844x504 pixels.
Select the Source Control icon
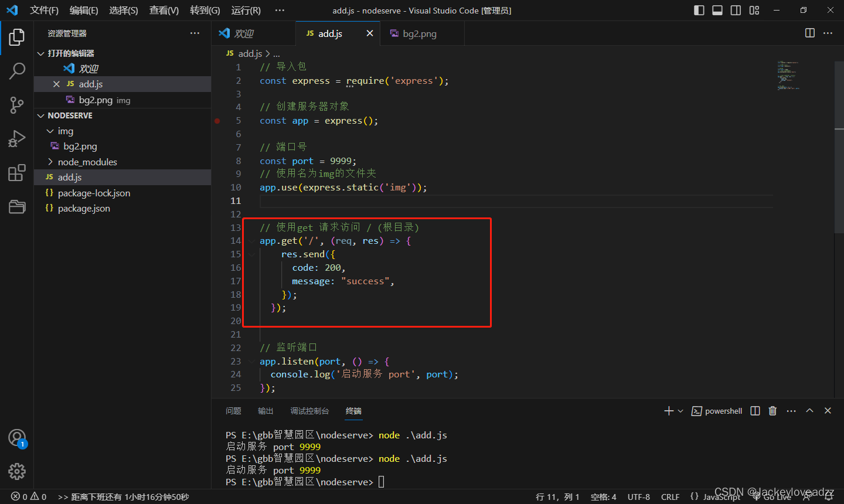[x=16, y=105]
